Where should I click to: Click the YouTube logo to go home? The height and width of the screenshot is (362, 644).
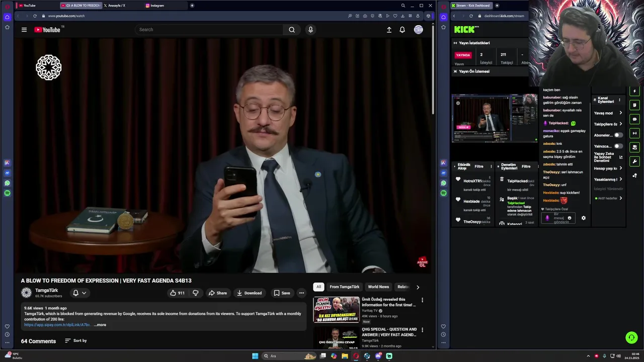tap(47, 30)
